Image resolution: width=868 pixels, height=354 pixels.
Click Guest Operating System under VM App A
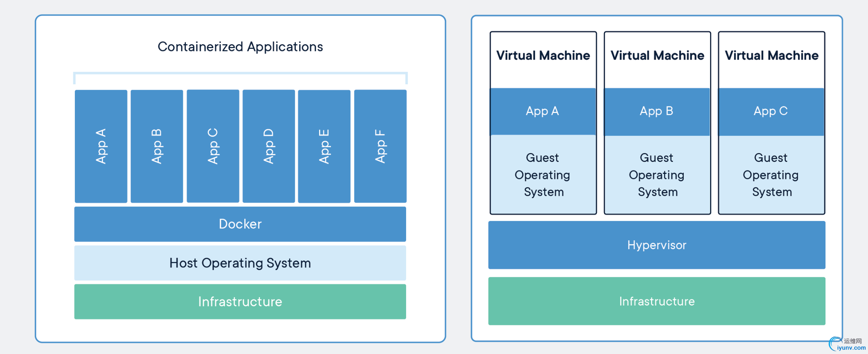pos(543,174)
